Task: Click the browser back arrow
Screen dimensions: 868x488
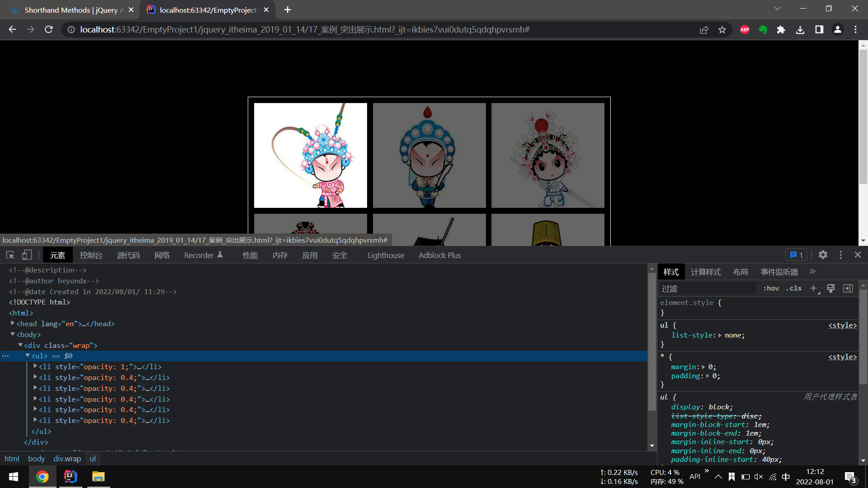Action: 12,29
